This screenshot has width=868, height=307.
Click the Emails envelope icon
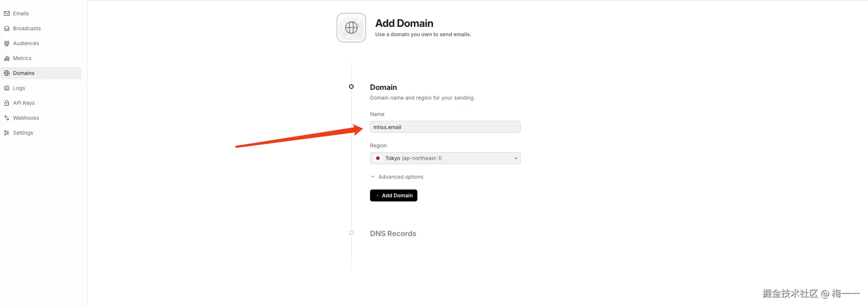tap(7, 13)
